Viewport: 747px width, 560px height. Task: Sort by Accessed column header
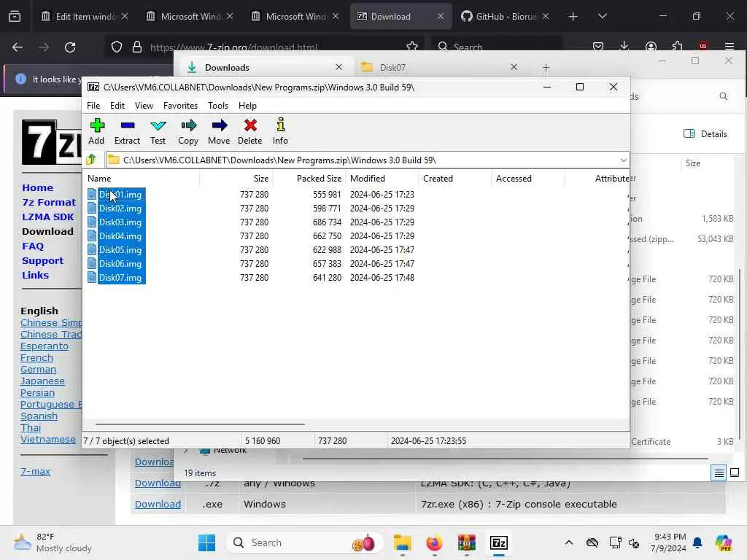[528, 179]
